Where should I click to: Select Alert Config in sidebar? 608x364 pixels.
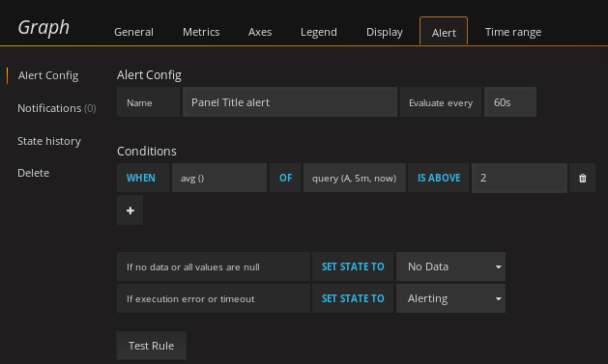tap(48, 75)
